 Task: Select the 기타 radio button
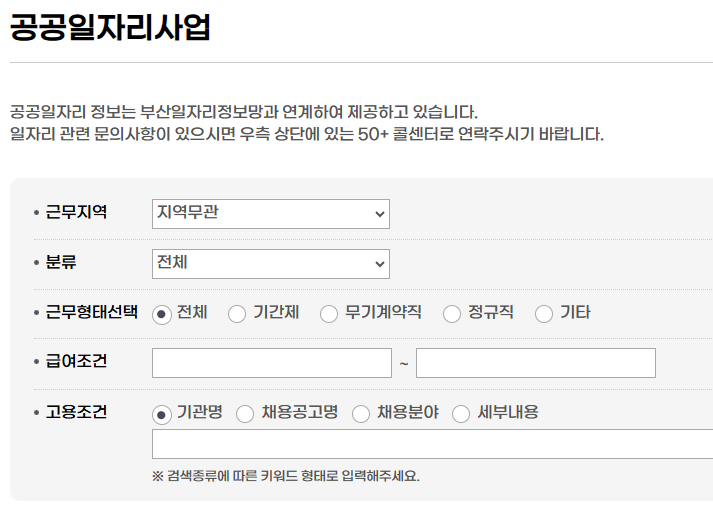[544, 314]
